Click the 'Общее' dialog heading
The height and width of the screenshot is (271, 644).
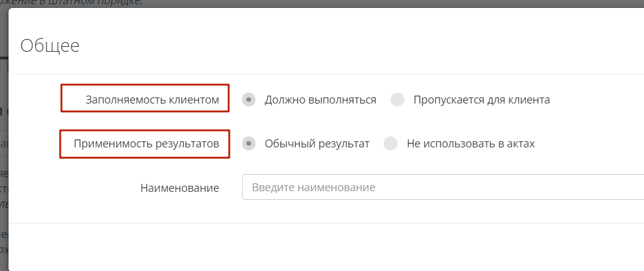coord(50,46)
